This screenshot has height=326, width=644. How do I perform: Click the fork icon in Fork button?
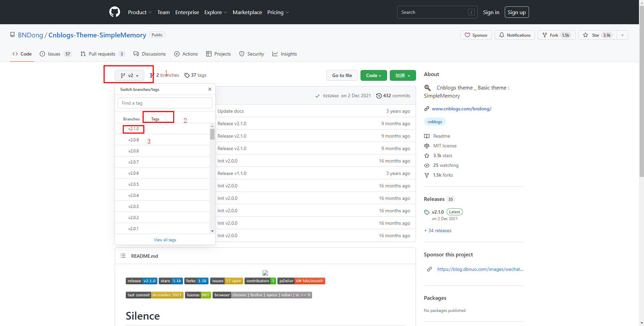545,35
